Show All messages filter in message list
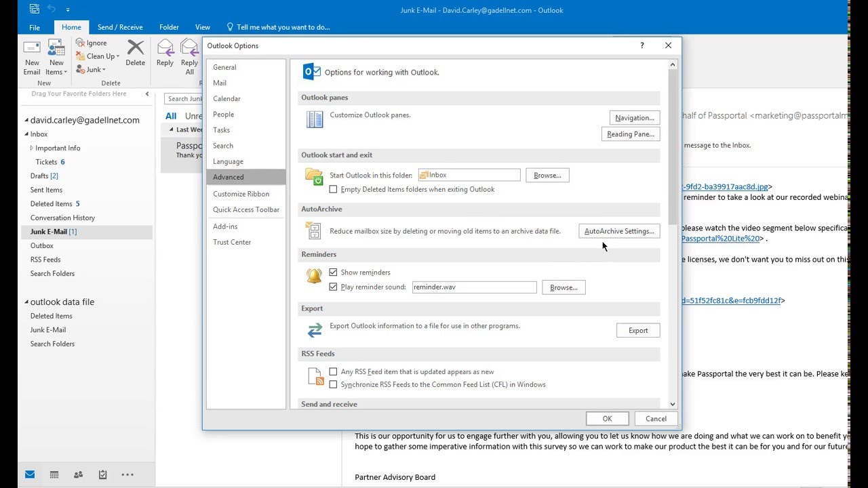Image resolution: width=868 pixels, height=488 pixels. (171, 116)
